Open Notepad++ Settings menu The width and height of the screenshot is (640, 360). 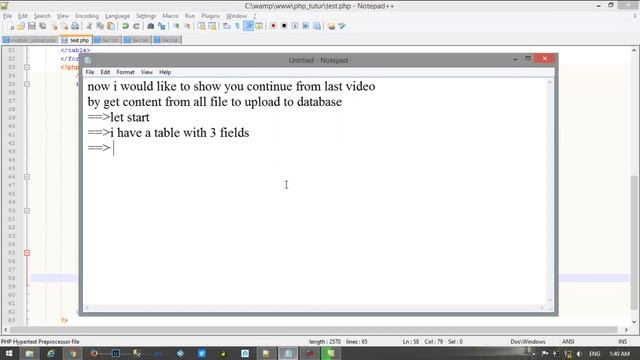pos(146,16)
